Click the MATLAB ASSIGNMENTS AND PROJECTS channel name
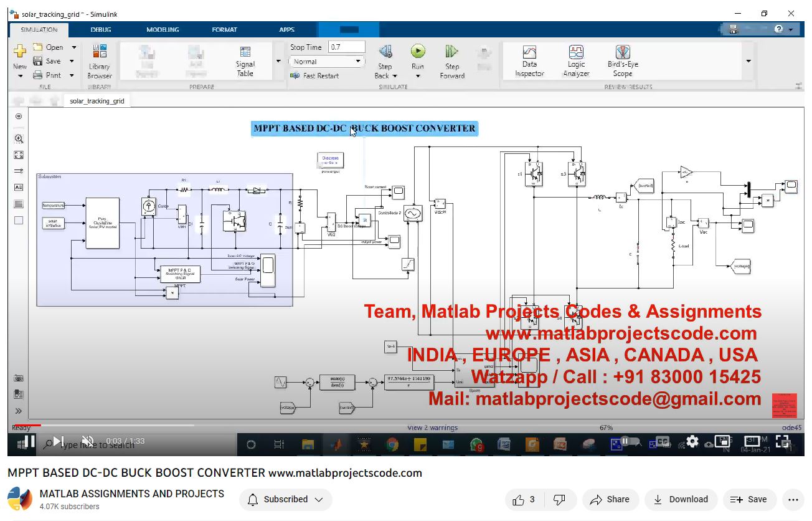Viewport: 812px width, 521px height. [x=131, y=494]
